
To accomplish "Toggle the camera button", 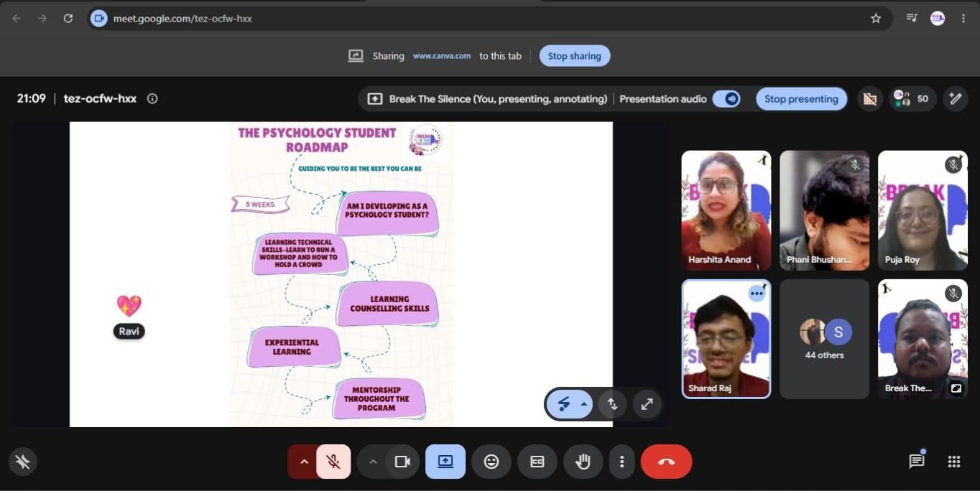I will pyautogui.click(x=402, y=462).
